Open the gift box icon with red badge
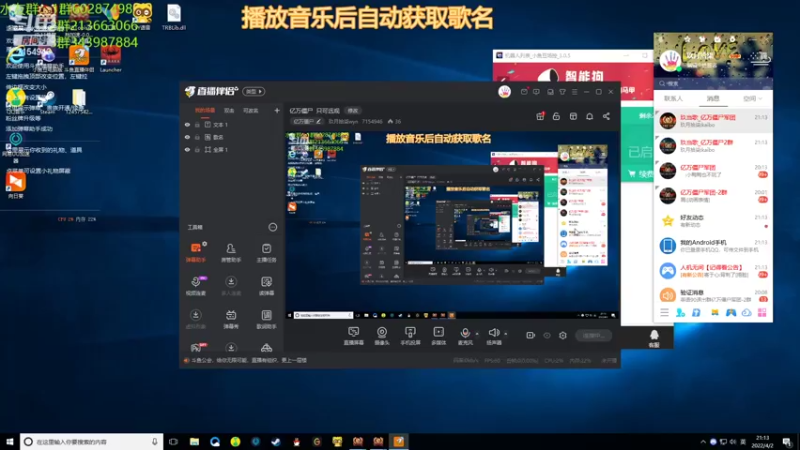800x450 pixels. tap(540, 116)
